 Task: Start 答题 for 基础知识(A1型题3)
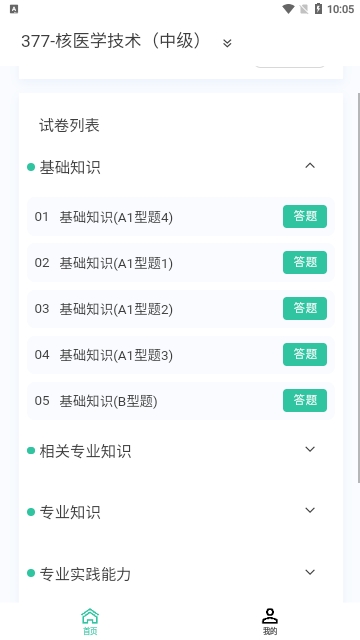[305, 354]
